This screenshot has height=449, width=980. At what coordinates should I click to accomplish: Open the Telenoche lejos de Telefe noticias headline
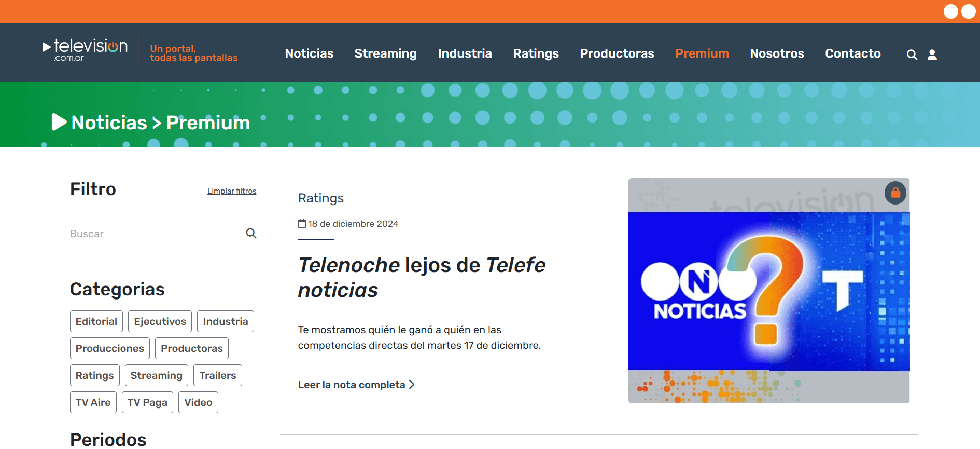(x=422, y=277)
